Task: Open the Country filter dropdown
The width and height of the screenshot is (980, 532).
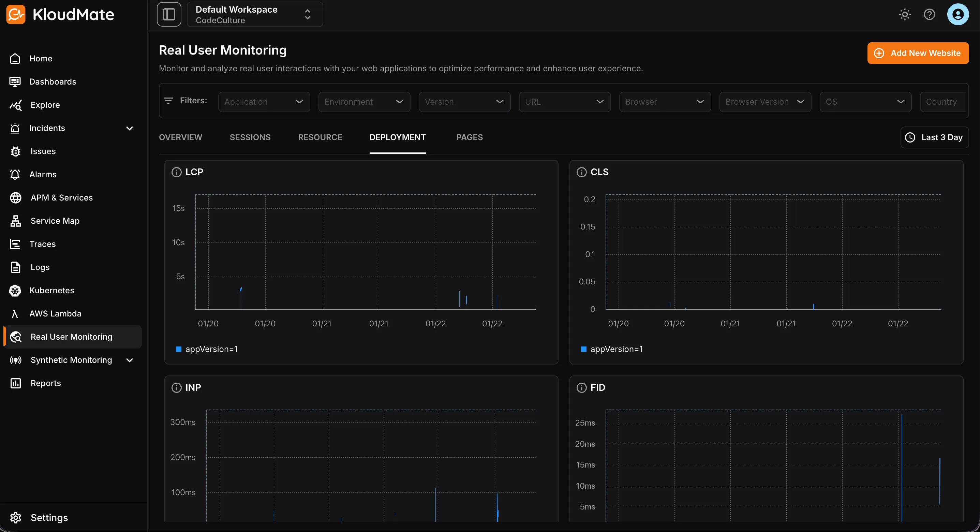Action: 943,102
